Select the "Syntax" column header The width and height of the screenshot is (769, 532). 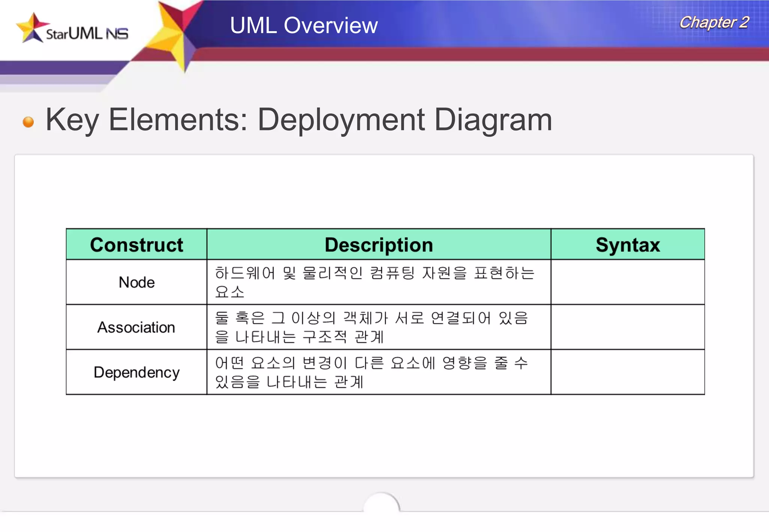click(628, 245)
